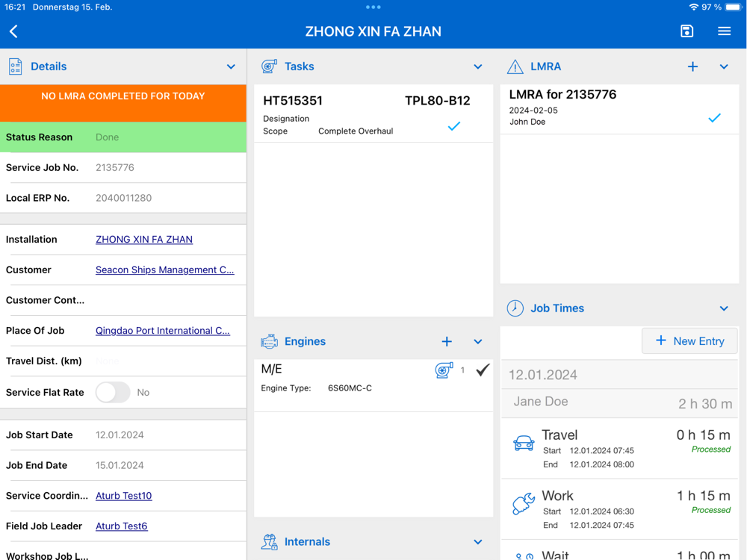Open the Work 1 h 15 m entry

pos(619,509)
